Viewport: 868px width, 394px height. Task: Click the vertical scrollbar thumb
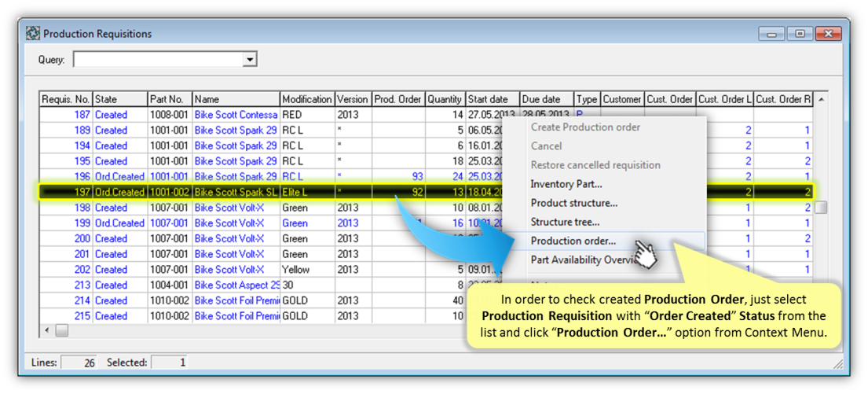pyautogui.click(x=821, y=208)
